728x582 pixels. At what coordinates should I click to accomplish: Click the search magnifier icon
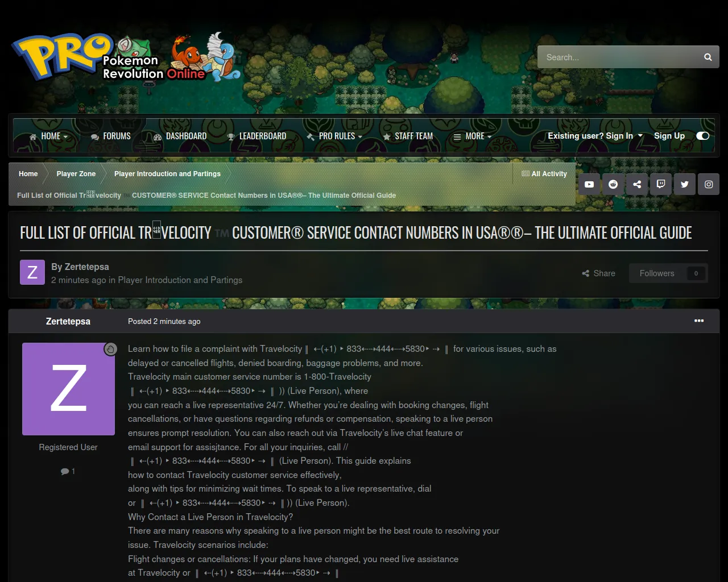(x=708, y=57)
